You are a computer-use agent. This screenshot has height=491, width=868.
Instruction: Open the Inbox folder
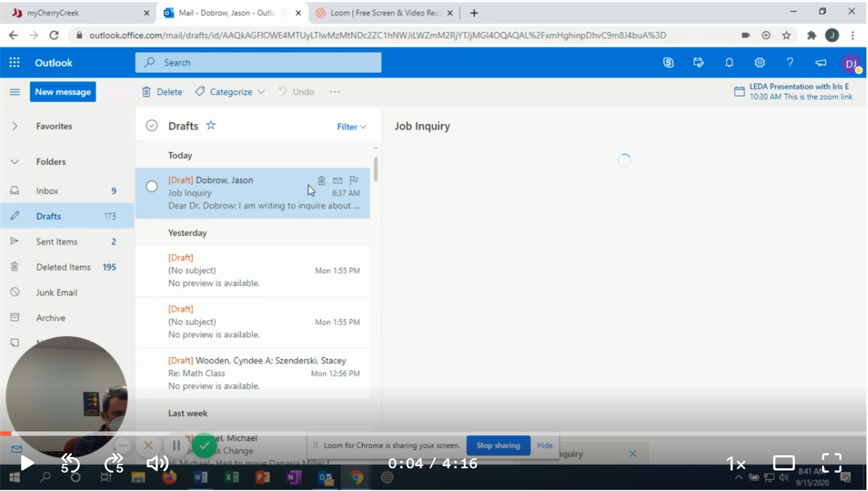(x=67, y=190)
